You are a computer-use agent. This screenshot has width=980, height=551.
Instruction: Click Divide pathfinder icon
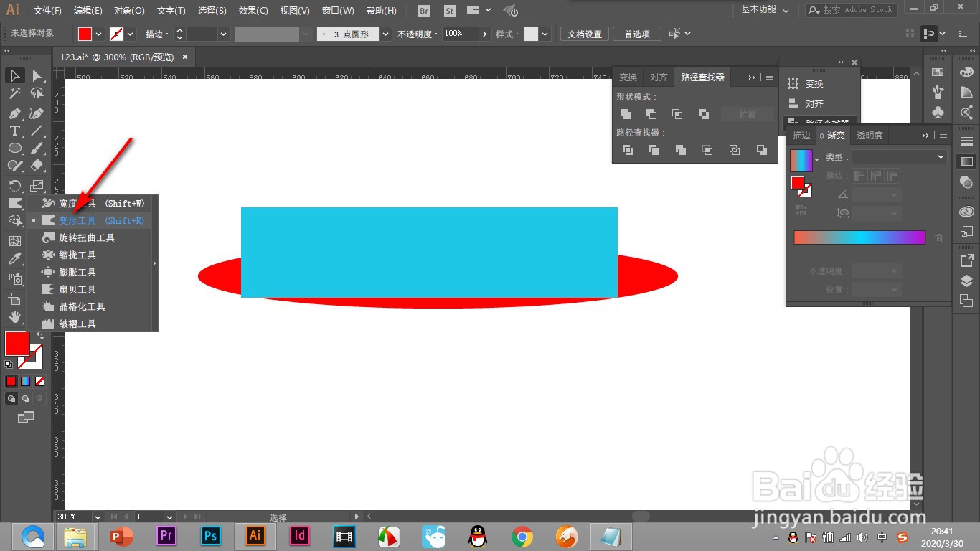[x=628, y=150]
